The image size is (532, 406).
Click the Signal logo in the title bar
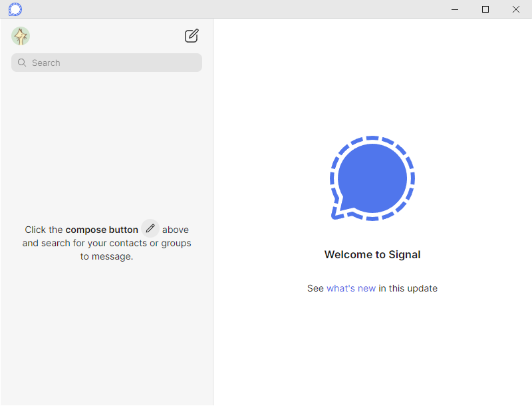coord(15,9)
